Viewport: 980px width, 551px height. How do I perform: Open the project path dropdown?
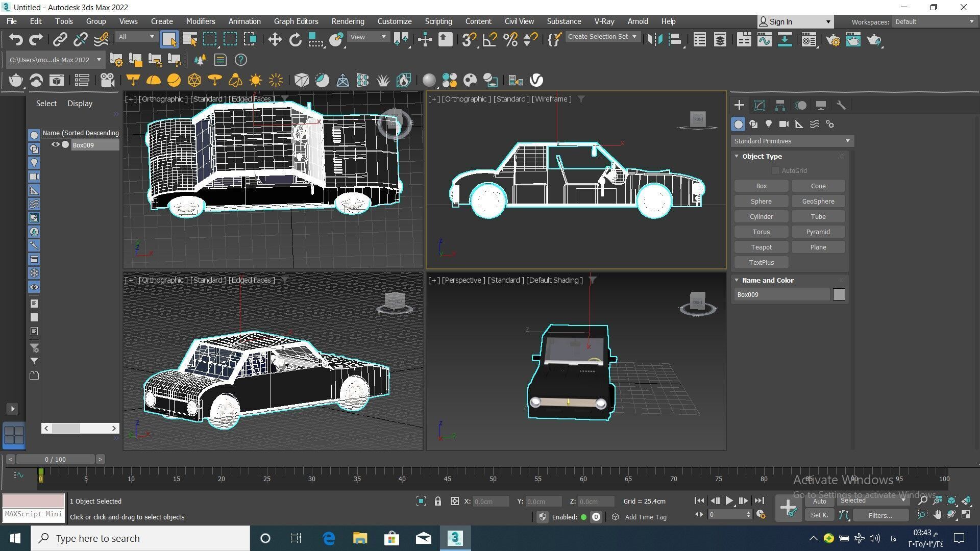pos(56,60)
